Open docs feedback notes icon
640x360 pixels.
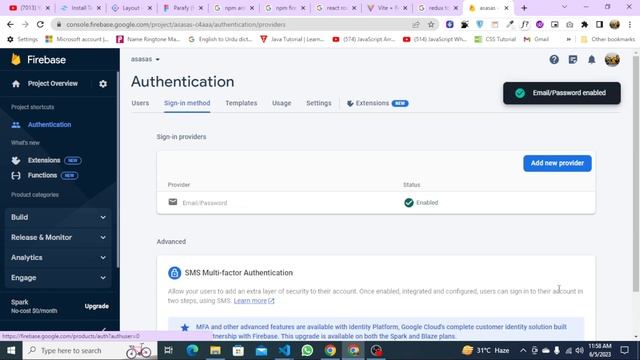(x=573, y=60)
